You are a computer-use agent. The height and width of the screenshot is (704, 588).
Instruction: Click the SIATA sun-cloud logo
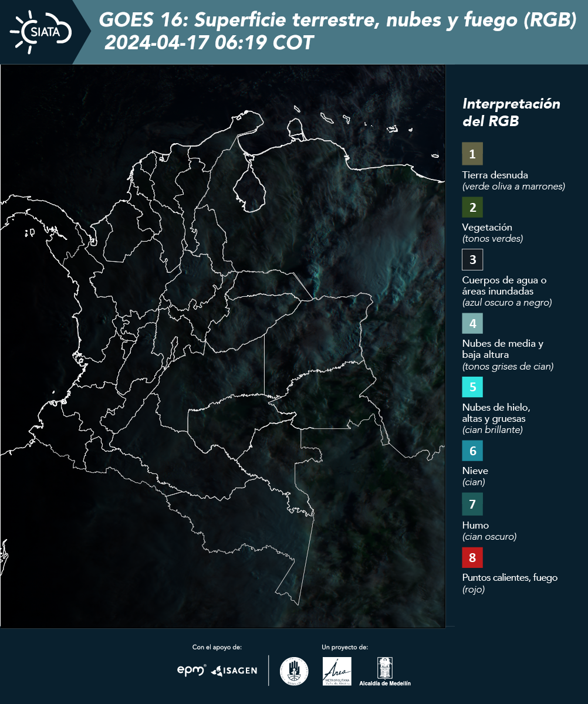pyautogui.click(x=41, y=32)
